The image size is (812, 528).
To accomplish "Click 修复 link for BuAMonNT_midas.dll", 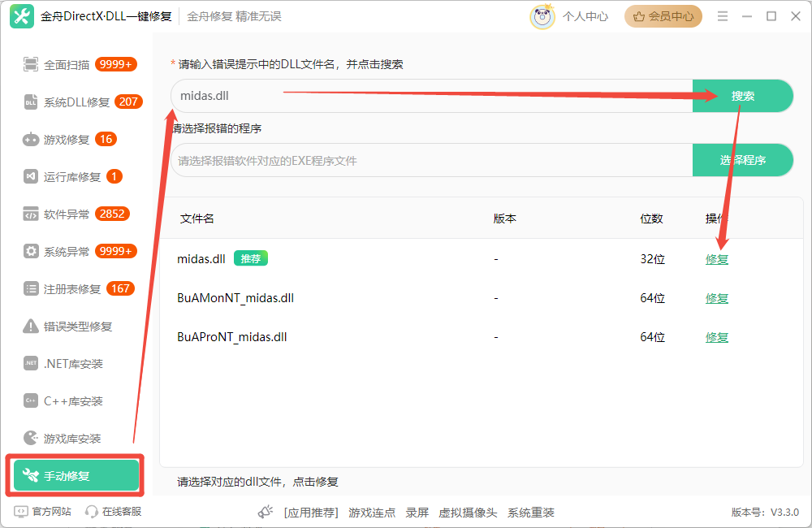I will (x=717, y=298).
